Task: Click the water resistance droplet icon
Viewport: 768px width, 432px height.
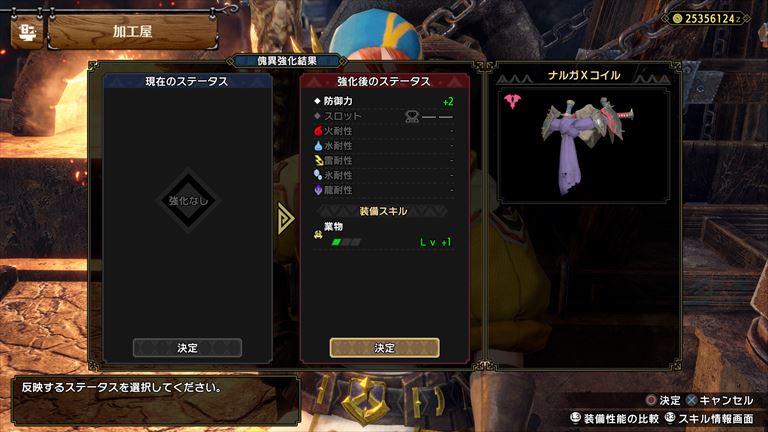Action: pos(318,145)
